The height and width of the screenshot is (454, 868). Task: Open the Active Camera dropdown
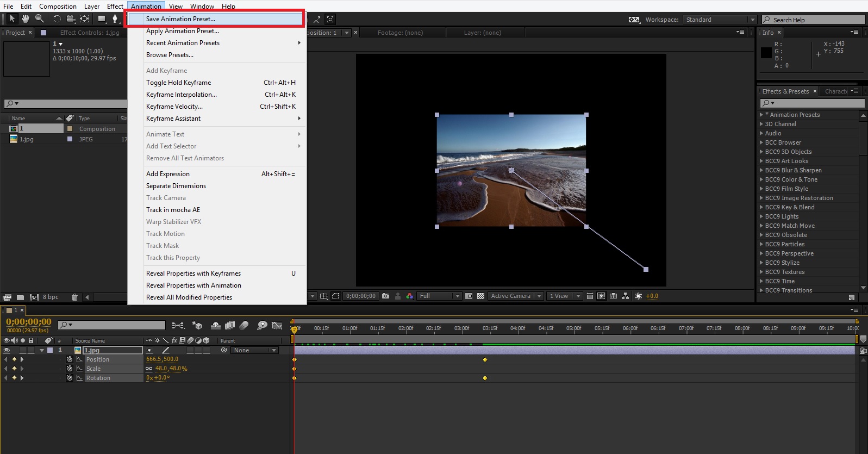pos(516,296)
